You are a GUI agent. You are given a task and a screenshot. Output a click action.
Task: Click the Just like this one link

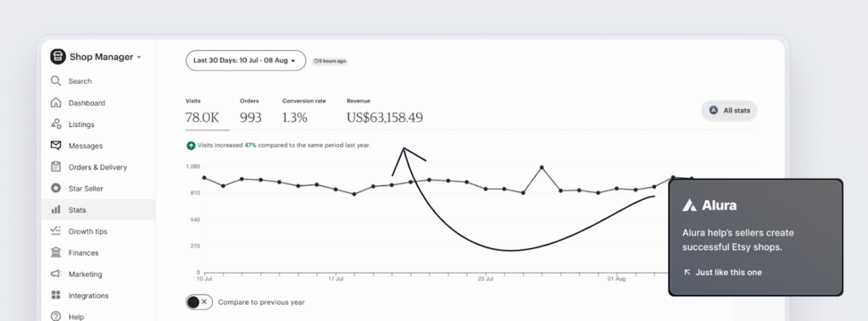pos(728,272)
